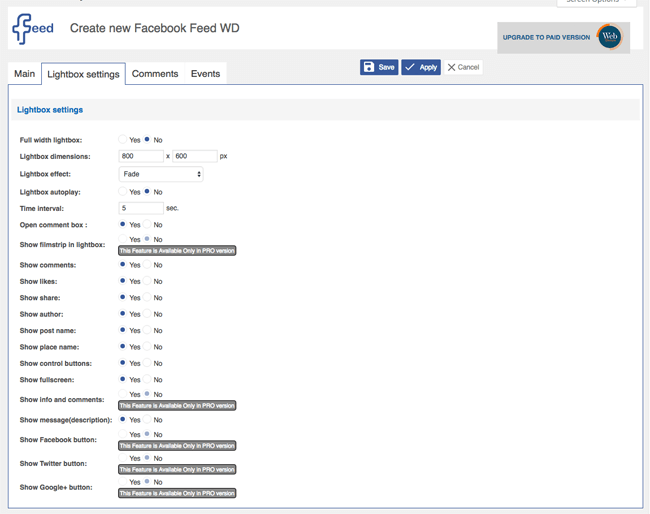Expand the Lightbox effect Fade dropdown
This screenshot has height=514, width=650.
tap(161, 174)
